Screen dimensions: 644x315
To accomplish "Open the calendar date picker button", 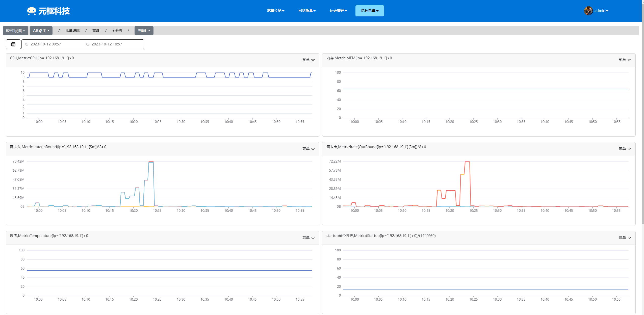I will click(x=13, y=44).
